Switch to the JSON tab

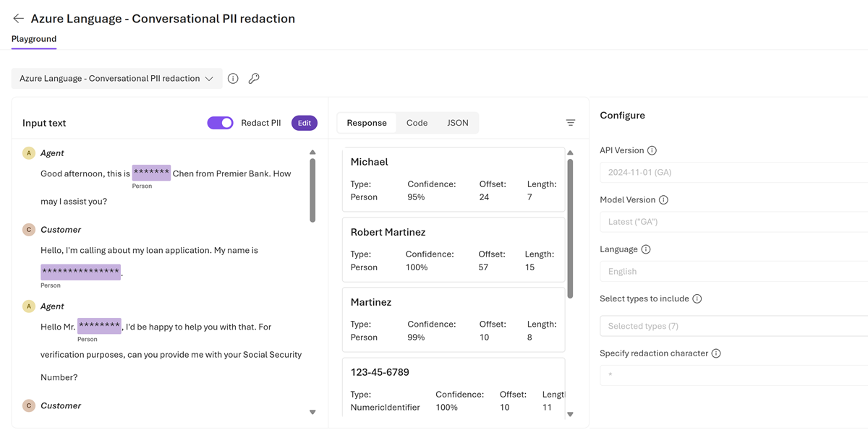[458, 123]
